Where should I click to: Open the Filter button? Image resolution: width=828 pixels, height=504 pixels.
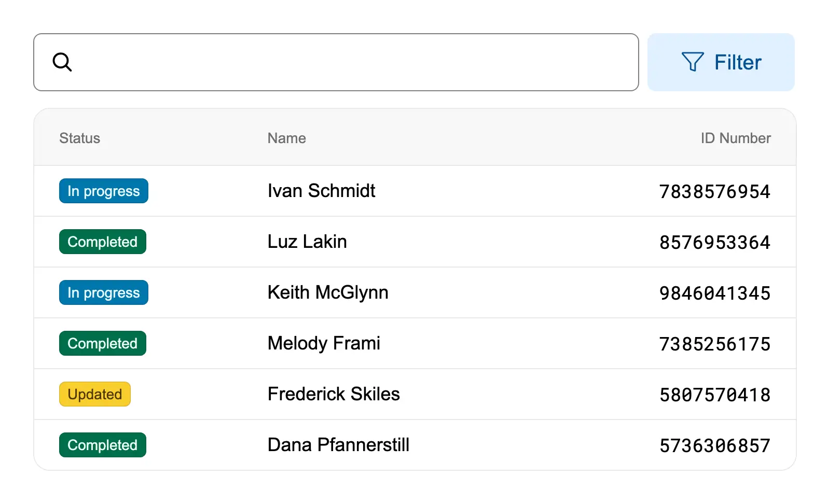point(721,62)
